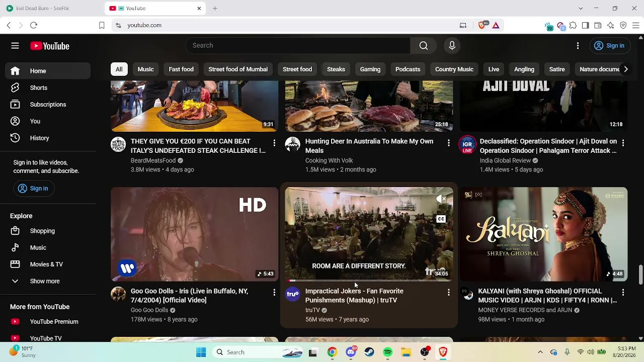Open Steam from the taskbar

click(369, 352)
